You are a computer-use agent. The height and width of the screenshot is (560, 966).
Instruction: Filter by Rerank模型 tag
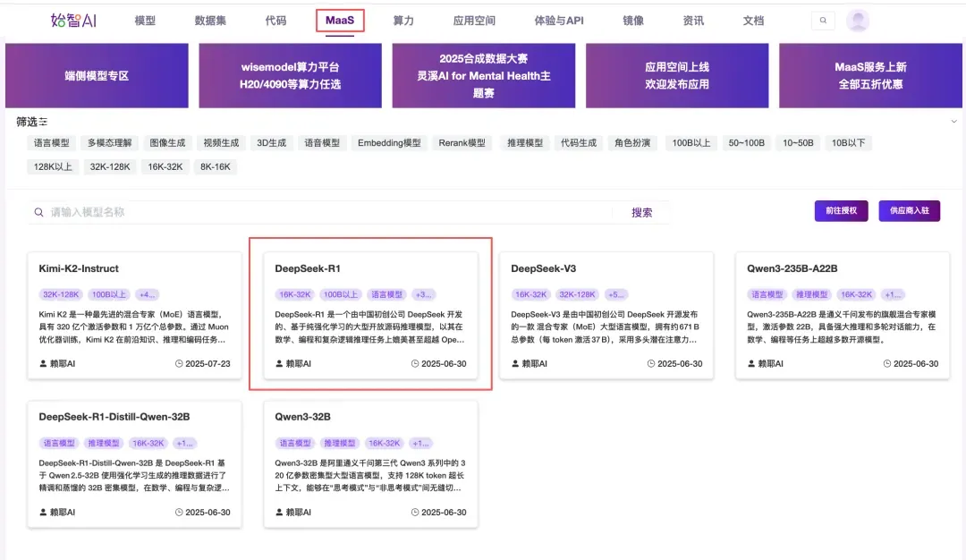462,143
